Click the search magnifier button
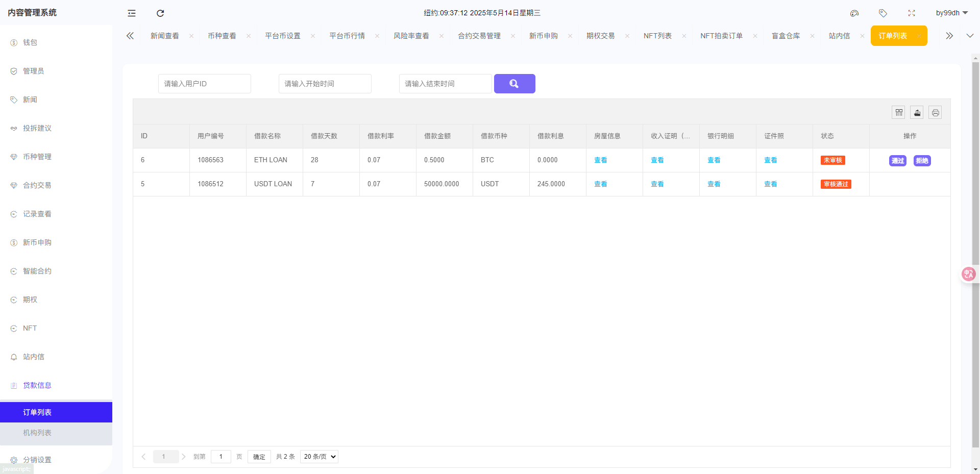Screen dimensions: 980x474 click(514, 83)
